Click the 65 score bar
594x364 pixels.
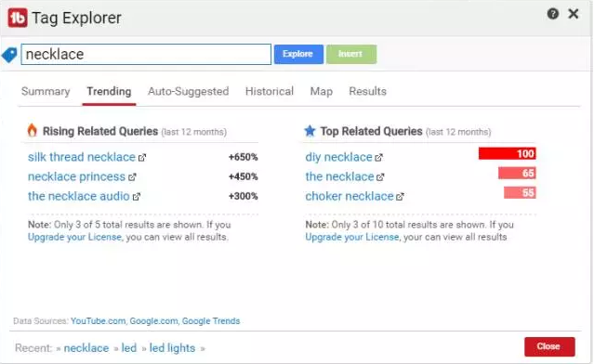[x=517, y=174]
